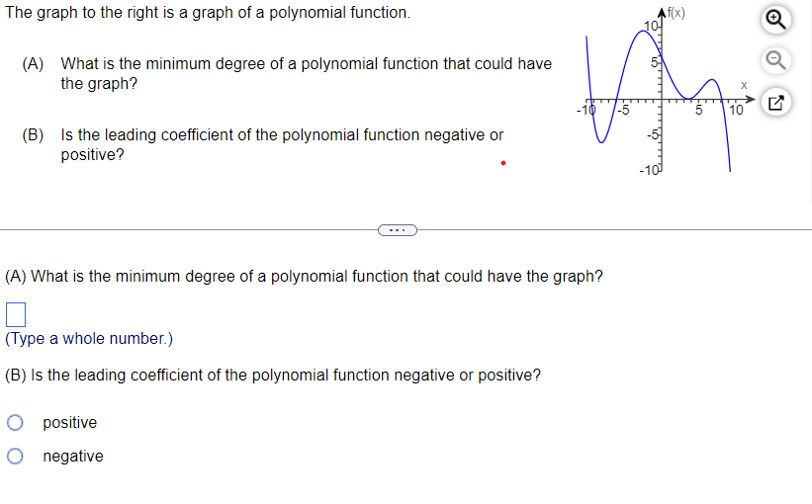
Task: Click the graph's lowest valley below the x-axis
Action: coord(601,141)
